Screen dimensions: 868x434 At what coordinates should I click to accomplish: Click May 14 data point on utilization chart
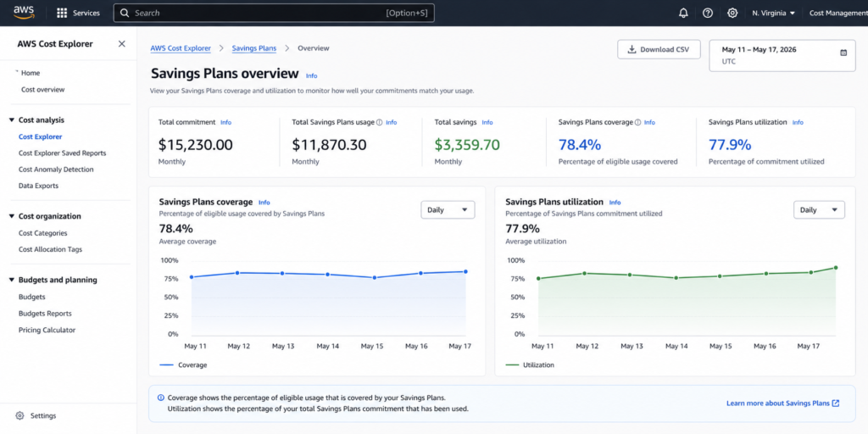[x=676, y=277]
